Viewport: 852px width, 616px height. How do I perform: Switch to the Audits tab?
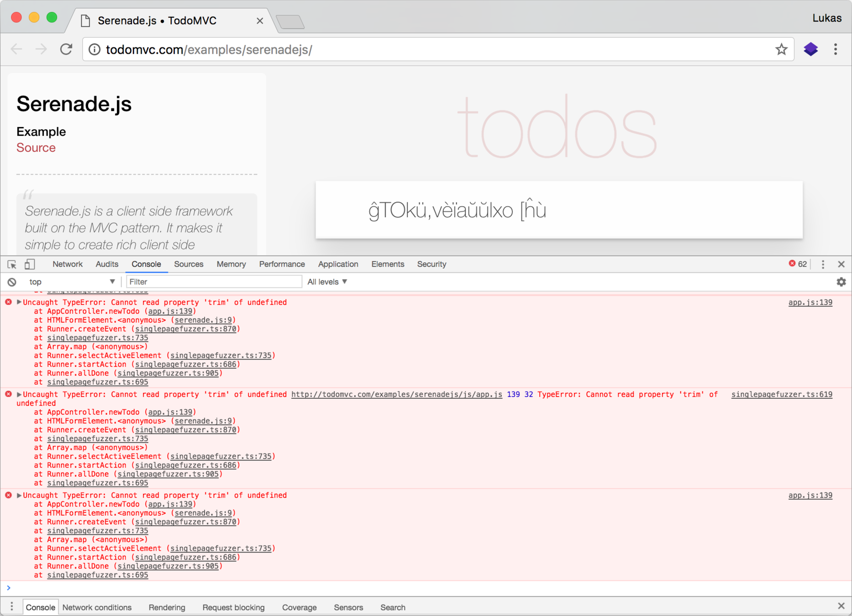(x=107, y=264)
